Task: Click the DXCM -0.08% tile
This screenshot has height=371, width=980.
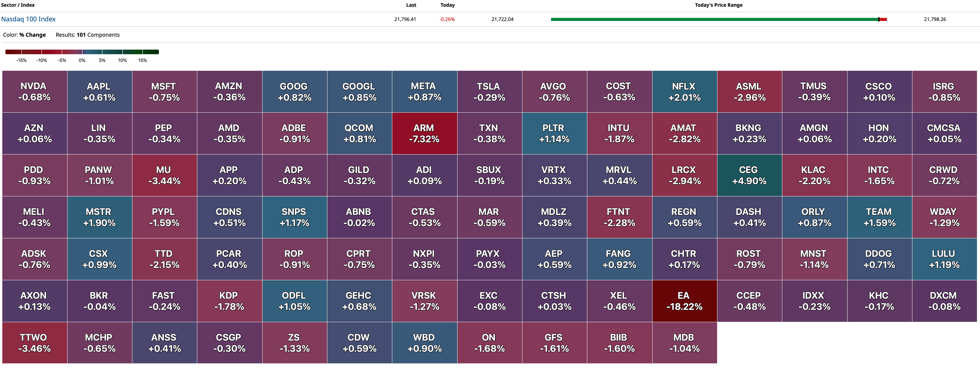Action: click(x=944, y=301)
